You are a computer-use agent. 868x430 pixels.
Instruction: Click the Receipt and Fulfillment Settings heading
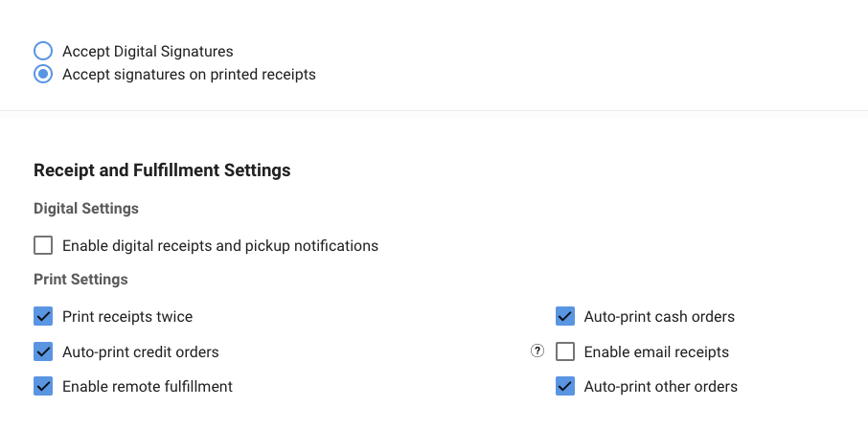click(162, 170)
